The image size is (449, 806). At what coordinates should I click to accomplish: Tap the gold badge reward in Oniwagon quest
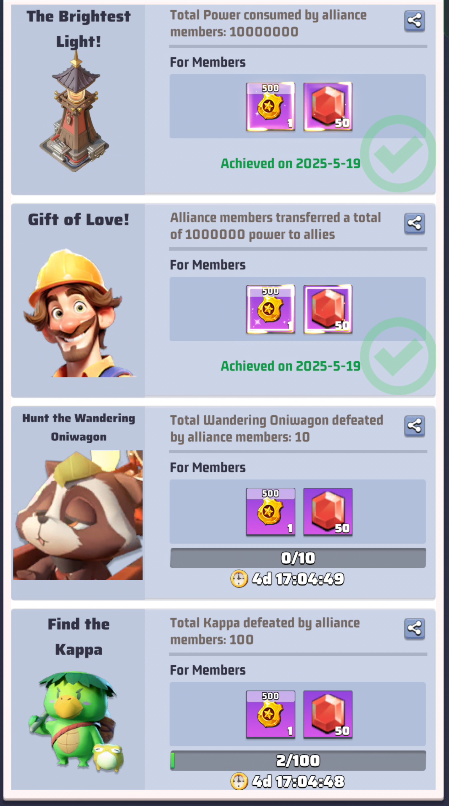(271, 511)
